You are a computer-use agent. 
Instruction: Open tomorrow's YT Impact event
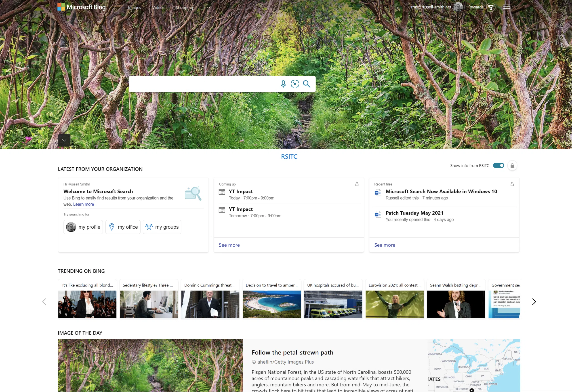241,209
